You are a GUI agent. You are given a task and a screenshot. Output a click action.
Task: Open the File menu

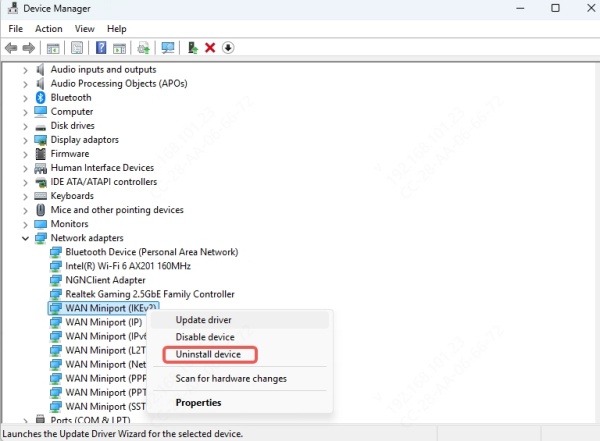[16, 29]
